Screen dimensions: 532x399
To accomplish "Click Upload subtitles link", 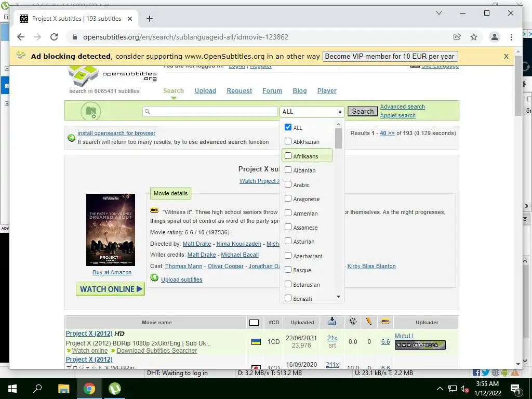I will (x=181, y=280).
